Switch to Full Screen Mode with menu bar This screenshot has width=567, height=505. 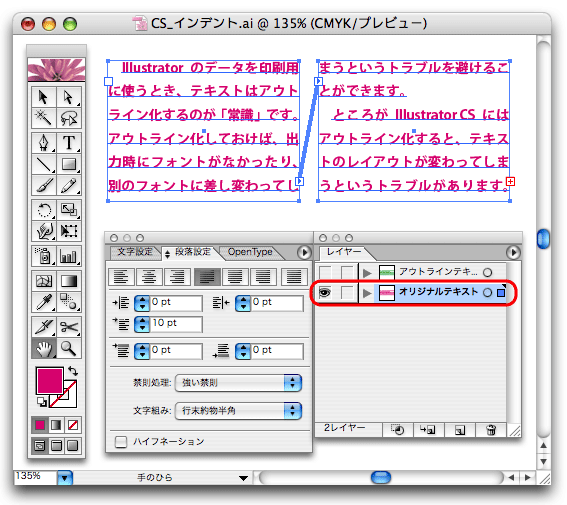(x=56, y=446)
